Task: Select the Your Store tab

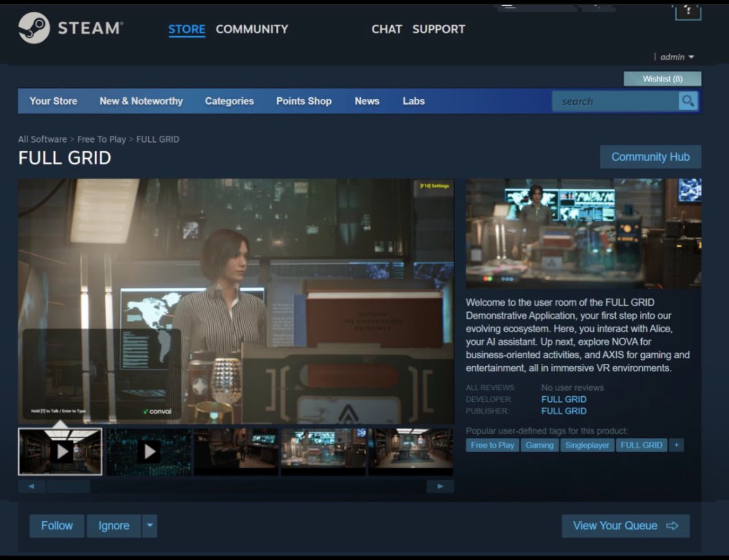Action: [54, 101]
